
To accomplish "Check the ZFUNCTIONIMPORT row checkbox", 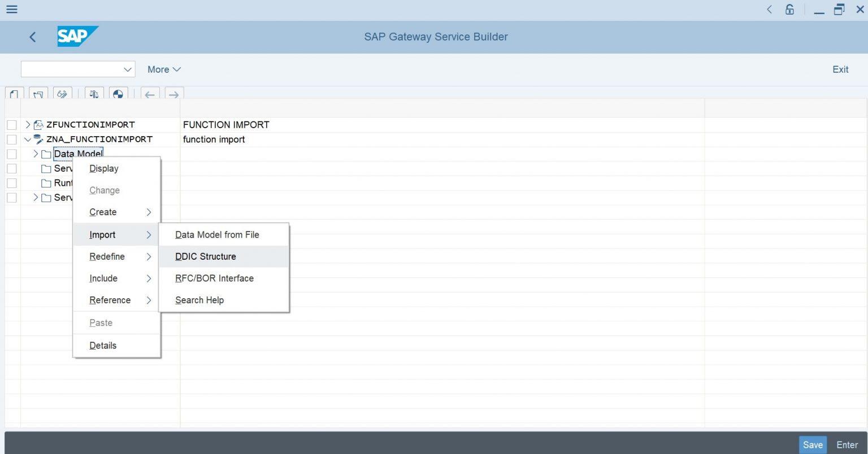I will pyautogui.click(x=11, y=125).
